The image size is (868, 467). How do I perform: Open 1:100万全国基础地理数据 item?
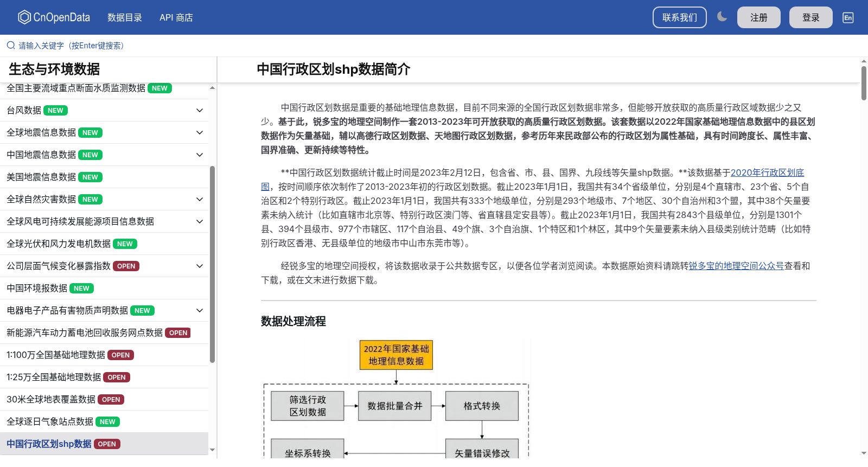104,355
